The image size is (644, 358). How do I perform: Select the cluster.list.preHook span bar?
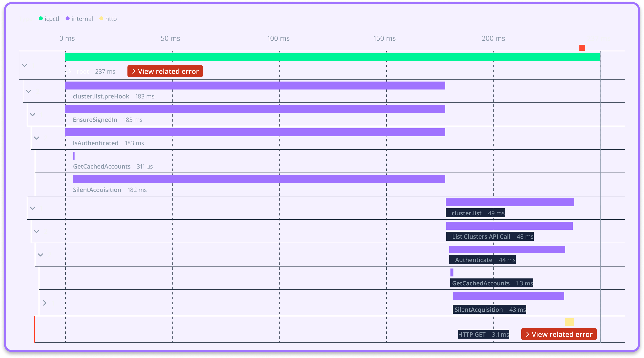255,86
